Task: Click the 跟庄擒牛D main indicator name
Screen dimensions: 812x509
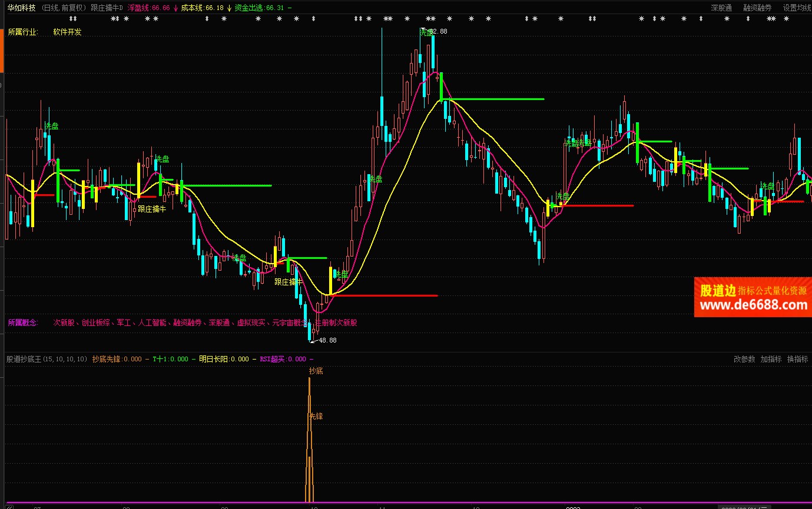Action: pos(107,8)
